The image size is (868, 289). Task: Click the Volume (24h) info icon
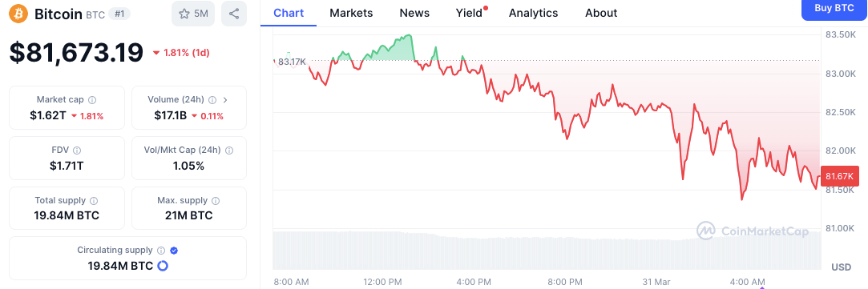[212, 100]
